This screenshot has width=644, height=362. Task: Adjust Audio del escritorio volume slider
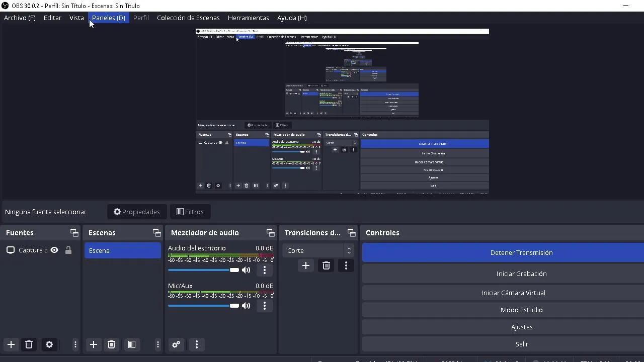click(204, 270)
